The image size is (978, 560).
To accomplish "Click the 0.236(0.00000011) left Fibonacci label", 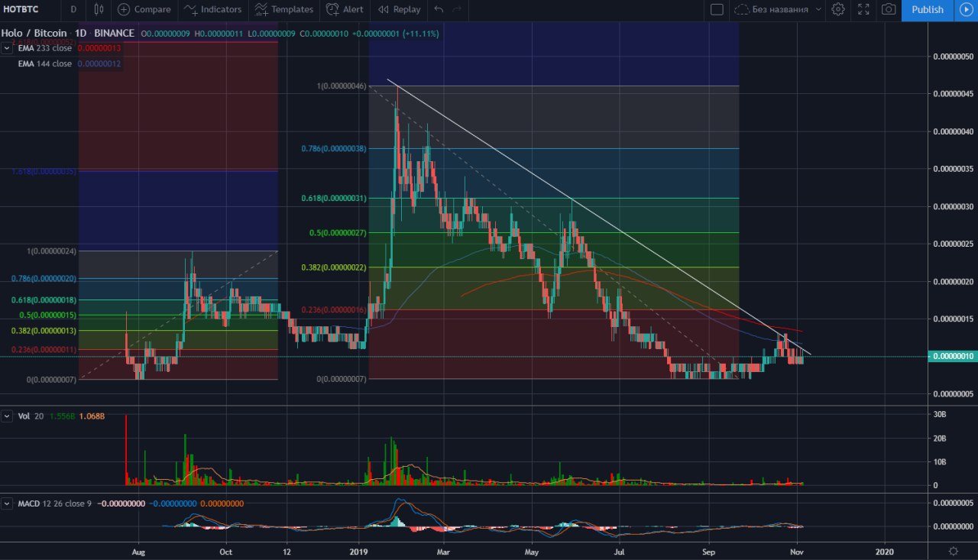I will (44, 349).
